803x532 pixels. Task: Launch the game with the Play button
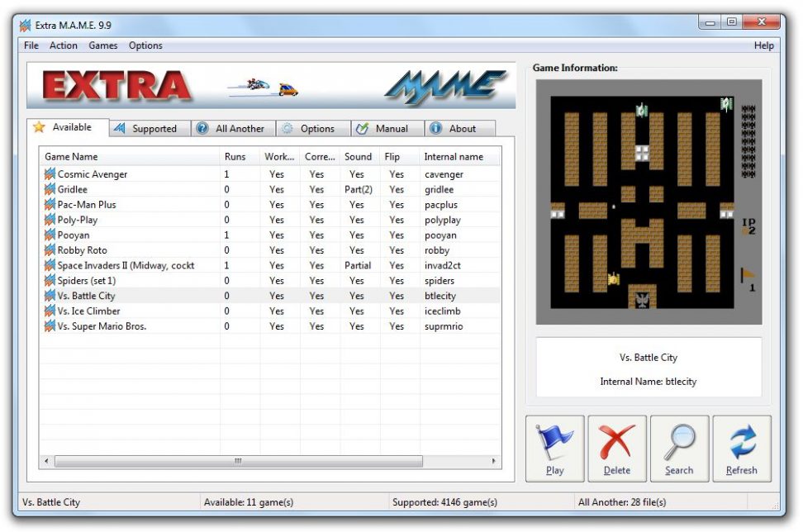[554, 448]
